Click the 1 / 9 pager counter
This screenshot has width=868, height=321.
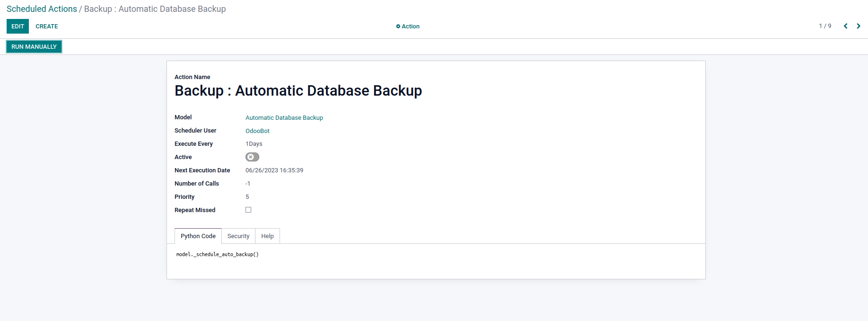pyautogui.click(x=825, y=26)
